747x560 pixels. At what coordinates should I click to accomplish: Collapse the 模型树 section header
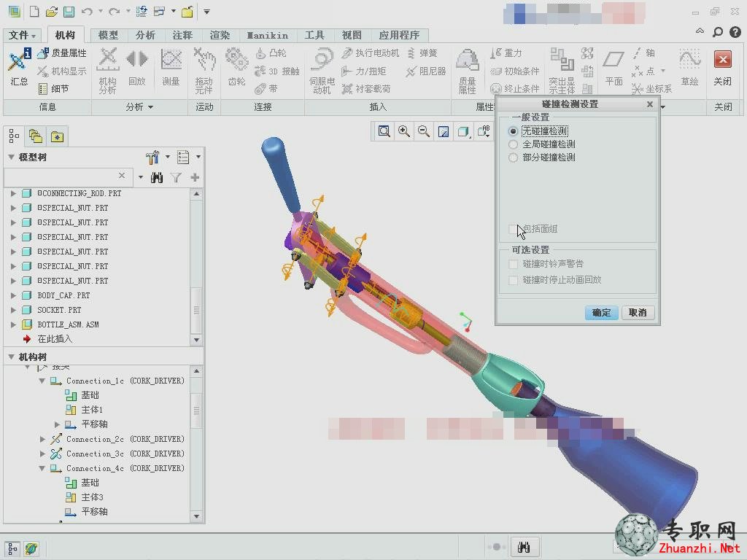(11, 157)
